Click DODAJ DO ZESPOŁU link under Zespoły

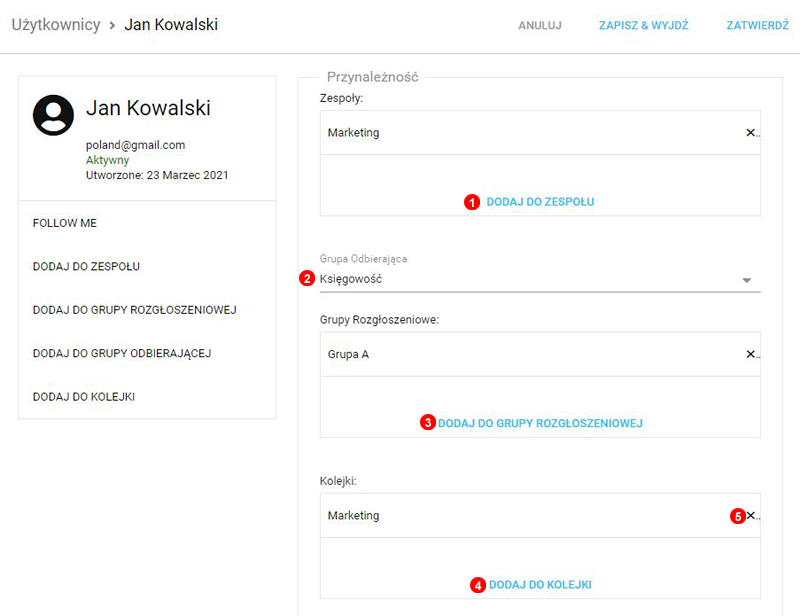pyautogui.click(x=540, y=202)
